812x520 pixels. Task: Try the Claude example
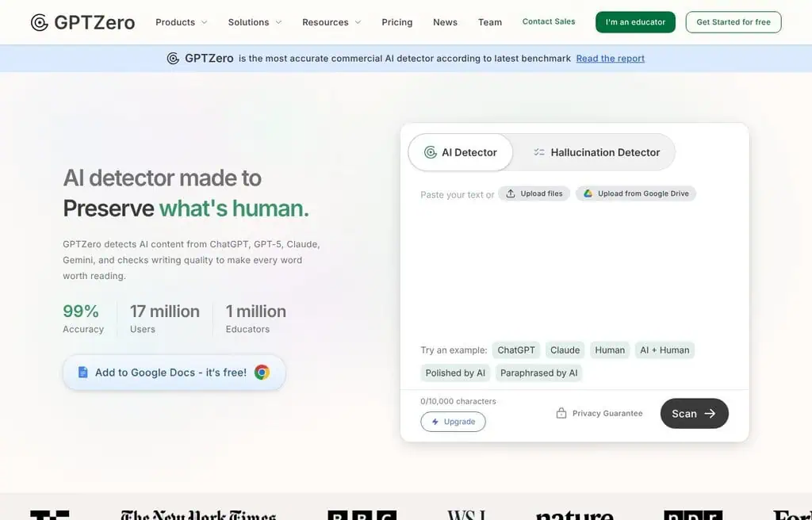pos(565,350)
